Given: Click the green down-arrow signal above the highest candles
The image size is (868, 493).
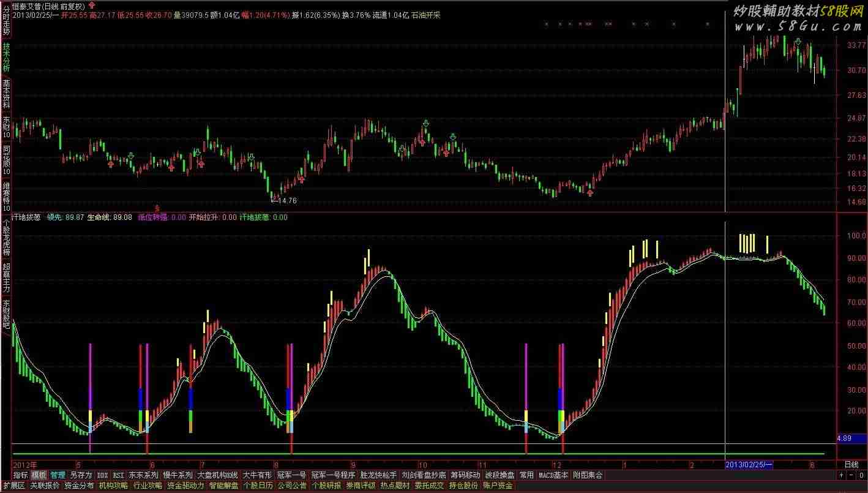Looking at the screenshot, I should click(798, 42).
